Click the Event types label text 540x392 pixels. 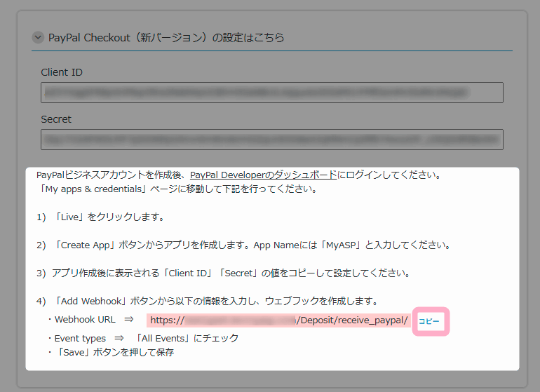[81, 338]
